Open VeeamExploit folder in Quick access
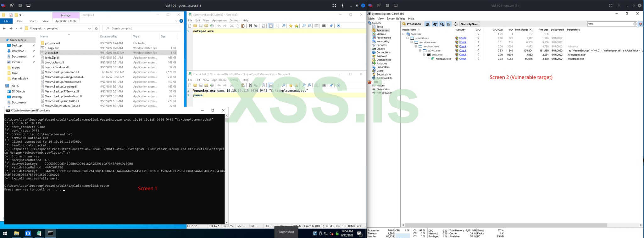The width and height of the screenshot is (644, 238). pos(20,79)
